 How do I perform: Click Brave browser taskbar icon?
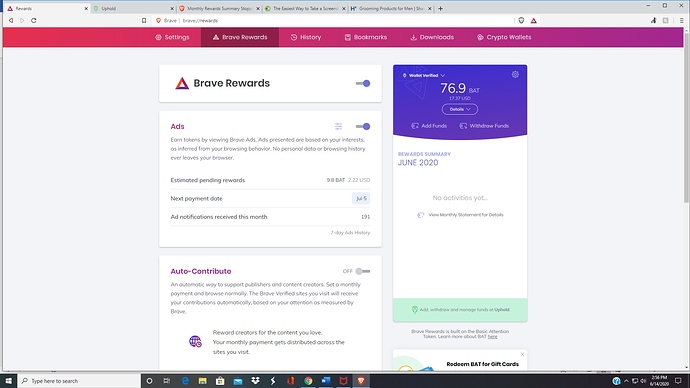click(361, 381)
